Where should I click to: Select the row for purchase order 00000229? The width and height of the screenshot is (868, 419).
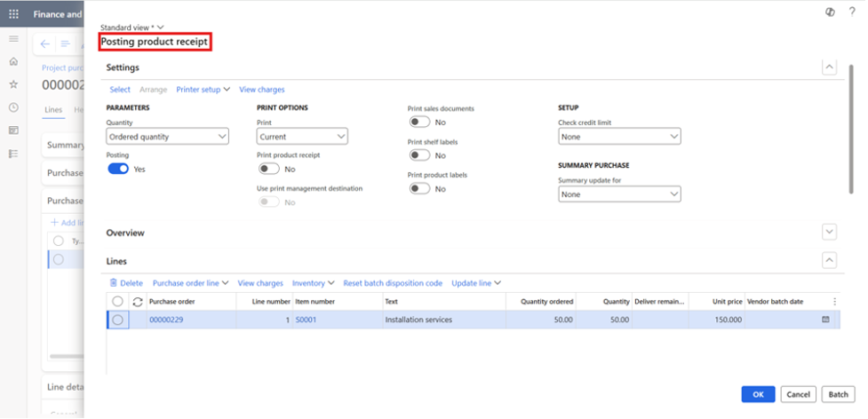coord(118,320)
